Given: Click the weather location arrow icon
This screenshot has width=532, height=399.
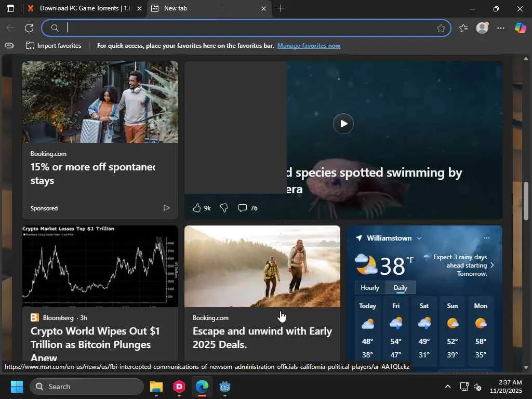Looking at the screenshot, I should point(359,238).
